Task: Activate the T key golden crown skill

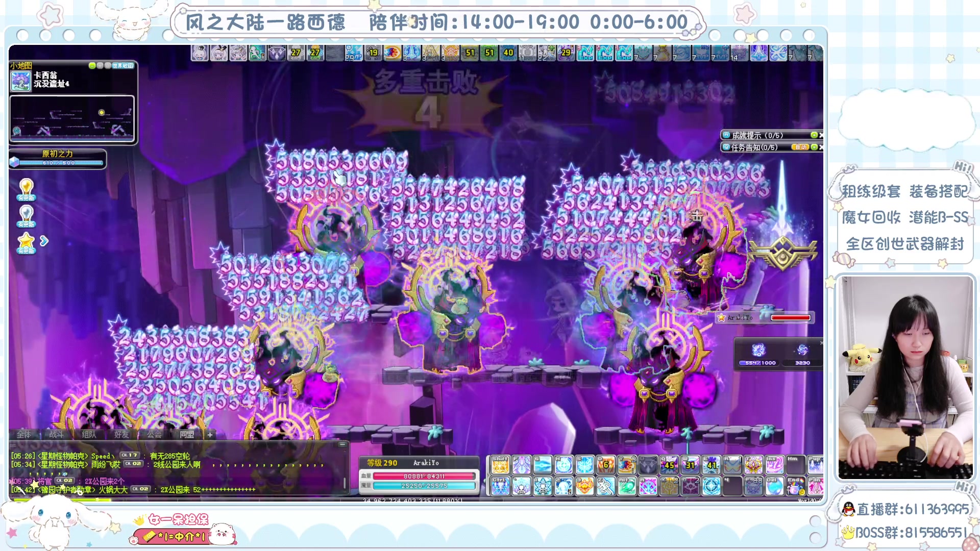Action: (x=753, y=465)
